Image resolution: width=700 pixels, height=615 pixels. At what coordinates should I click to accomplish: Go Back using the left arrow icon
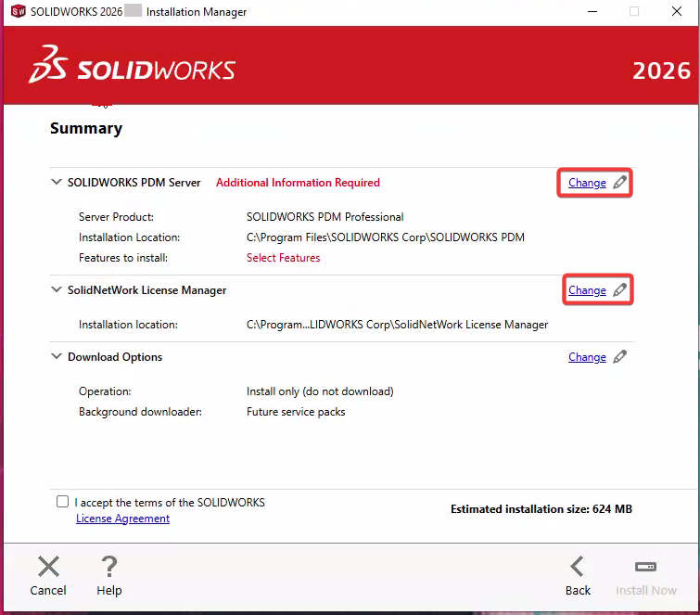click(x=578, y=567)
